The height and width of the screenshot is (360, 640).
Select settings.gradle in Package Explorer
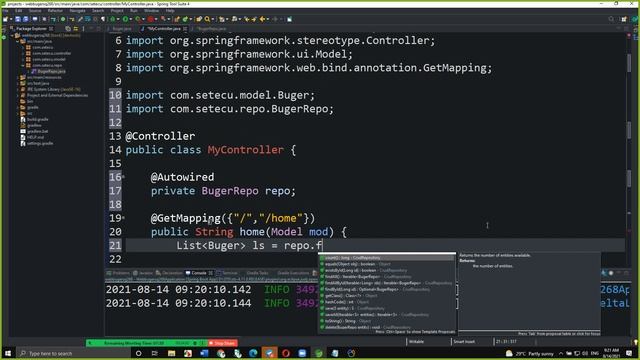40,144
